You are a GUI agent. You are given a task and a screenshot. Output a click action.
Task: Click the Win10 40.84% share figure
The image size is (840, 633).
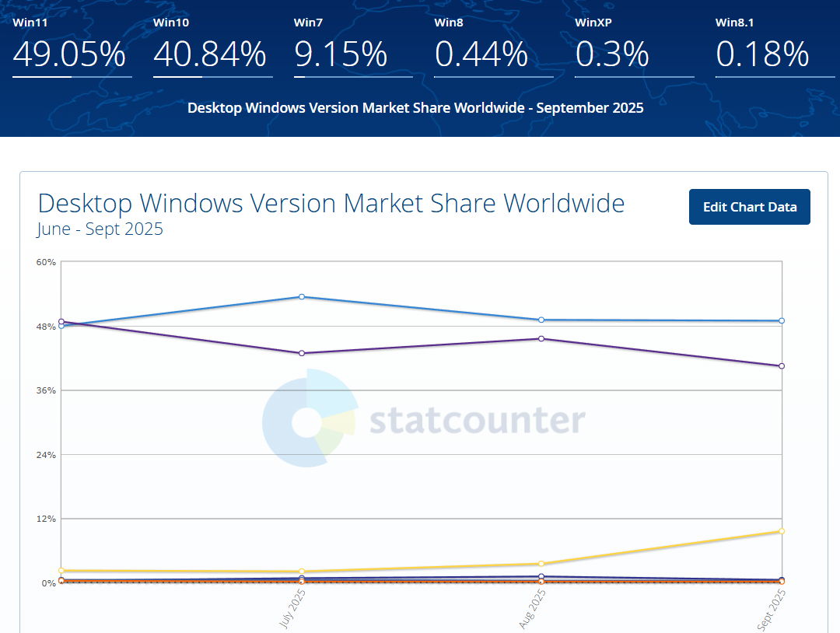point(210,54)
